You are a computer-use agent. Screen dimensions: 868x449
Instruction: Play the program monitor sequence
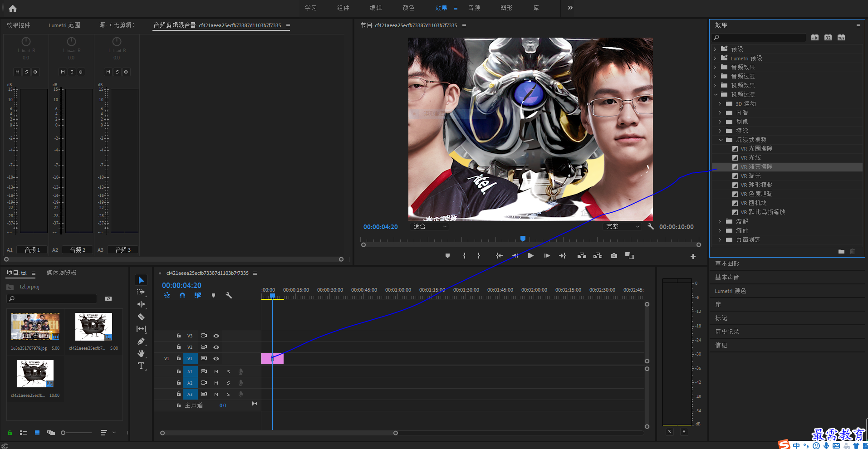(x=530, y=256)
